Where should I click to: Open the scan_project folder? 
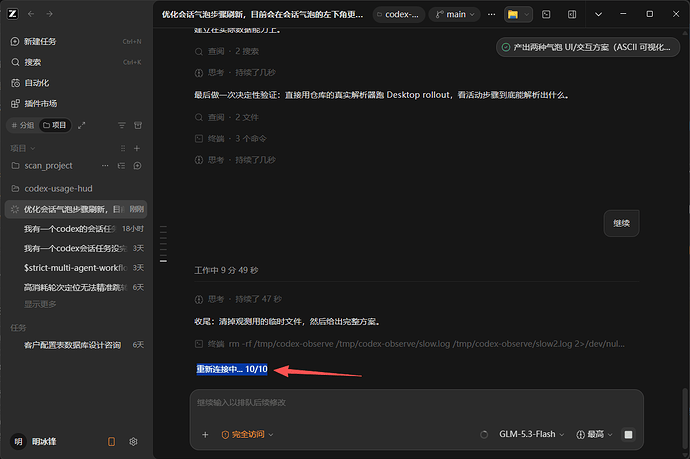48,166
